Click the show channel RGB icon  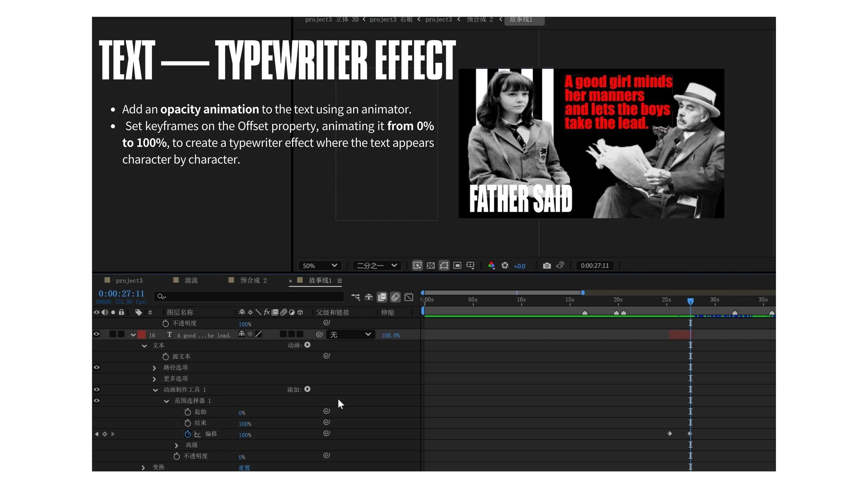coord(491,266)
